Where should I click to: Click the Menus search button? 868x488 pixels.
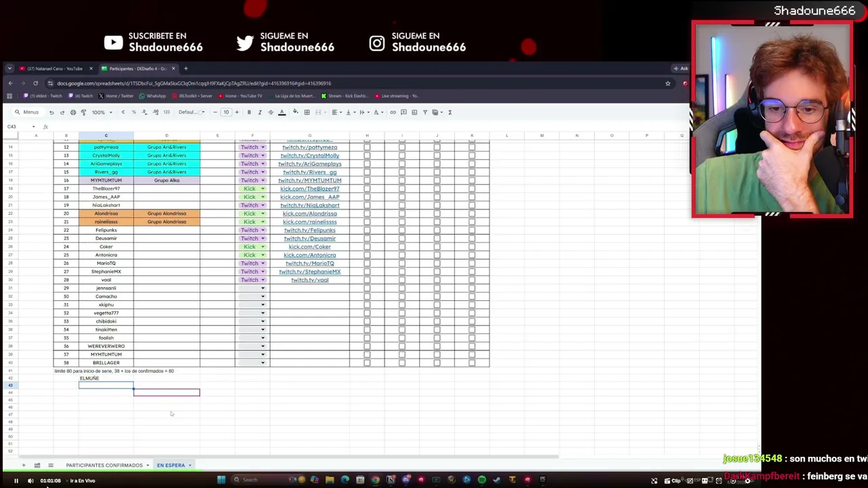[x=27, y=113]
